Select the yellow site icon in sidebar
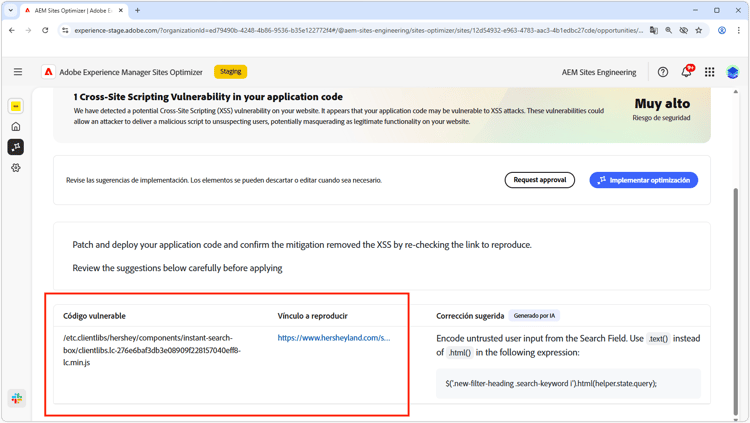The height and width of the screenshot is (423, 750). click(16, 106)
